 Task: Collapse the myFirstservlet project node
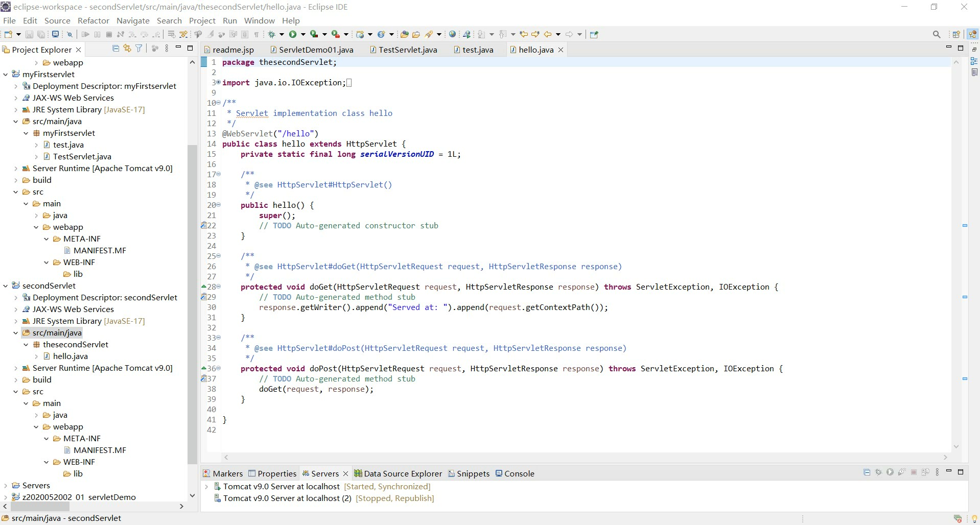(x=6, y=74)
